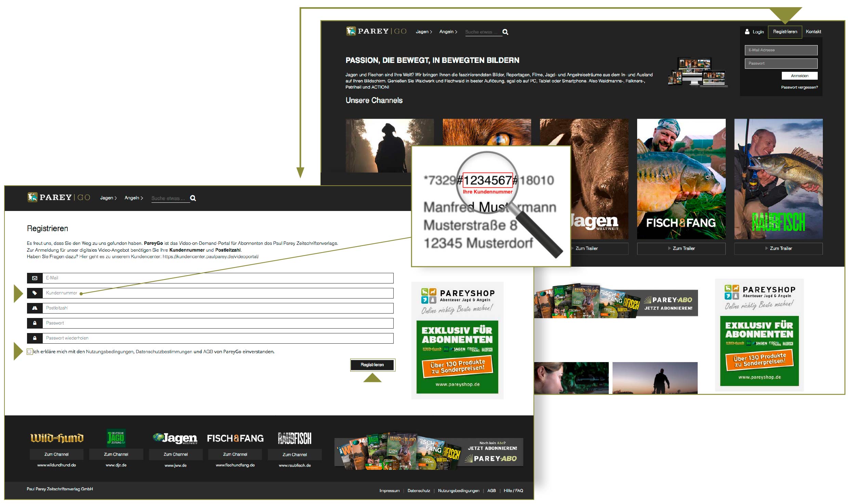Expand Jagen menu in homepage window
Screen dimensions: 855x504
point(424,32)
